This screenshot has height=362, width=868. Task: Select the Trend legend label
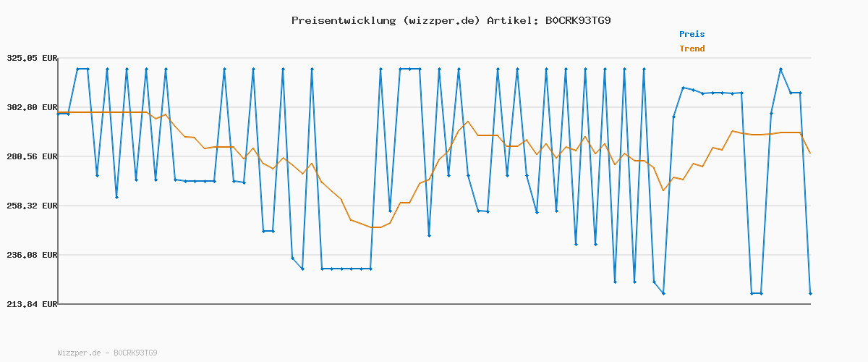coord(692,49)
